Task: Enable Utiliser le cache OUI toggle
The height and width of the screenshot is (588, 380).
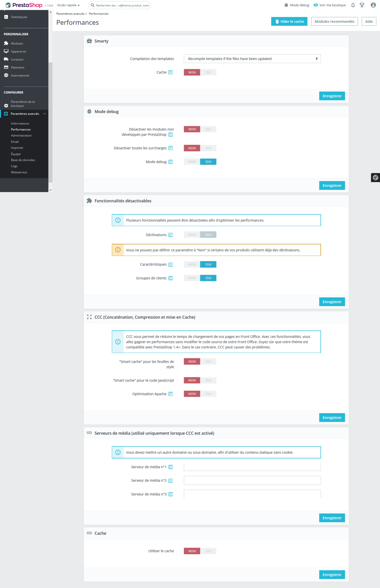Action: click(208, 551)
